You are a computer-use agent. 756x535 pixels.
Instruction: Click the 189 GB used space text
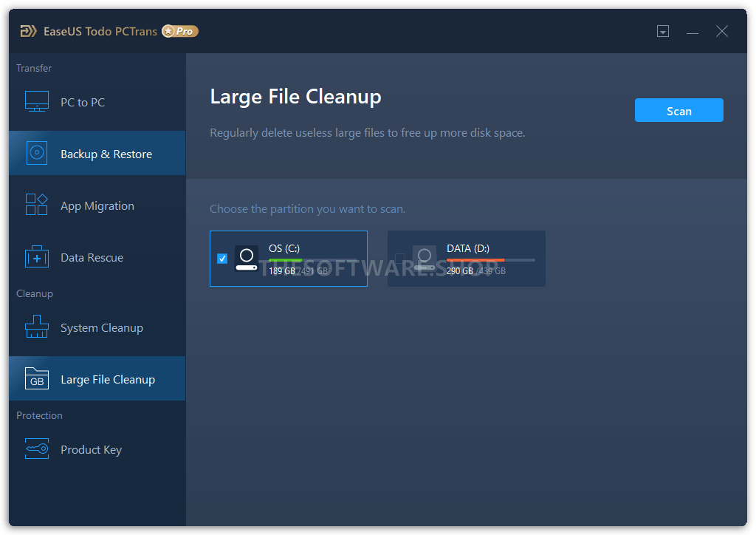click(282, 270)
